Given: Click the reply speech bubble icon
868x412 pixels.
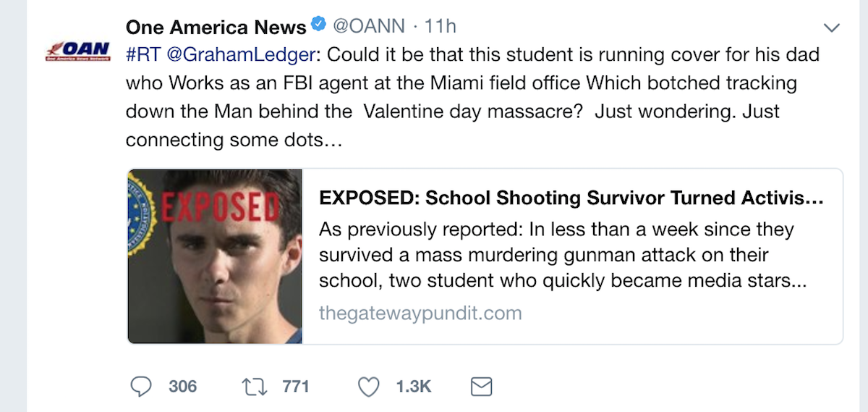Looking at the screenshot, I should [x=140, y=387].
